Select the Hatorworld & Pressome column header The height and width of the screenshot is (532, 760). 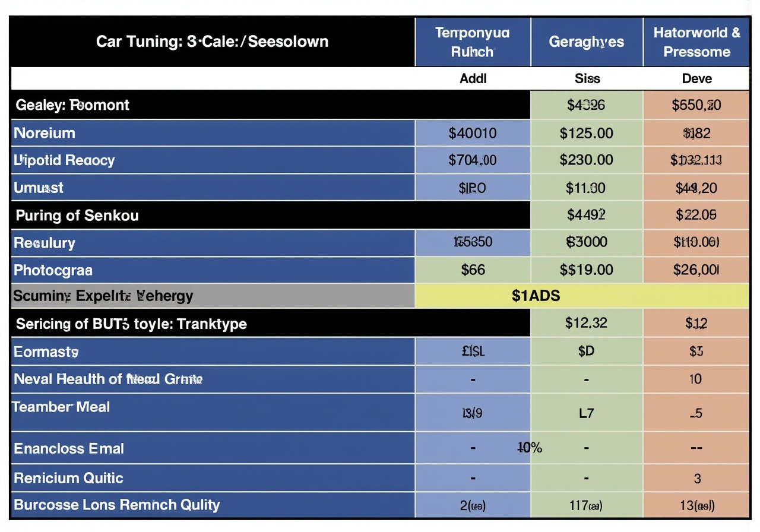click(x=696, y=42)
